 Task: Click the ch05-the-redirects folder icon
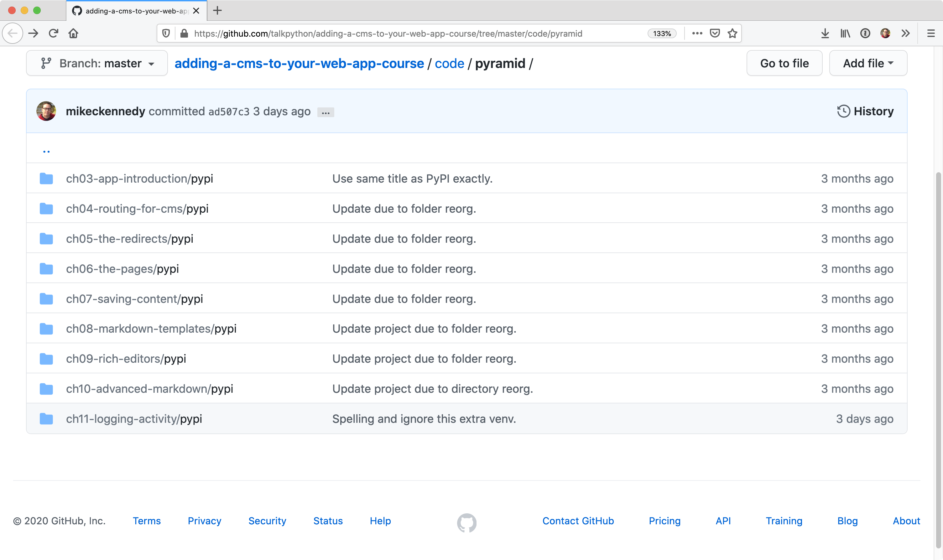(46, 238)
